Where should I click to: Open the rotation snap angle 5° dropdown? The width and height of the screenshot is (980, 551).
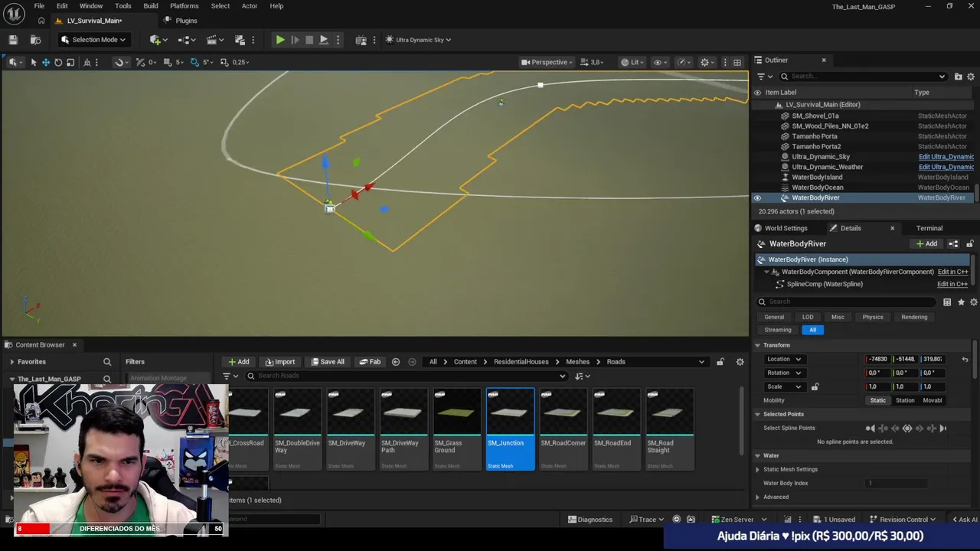tap(207, 62)
